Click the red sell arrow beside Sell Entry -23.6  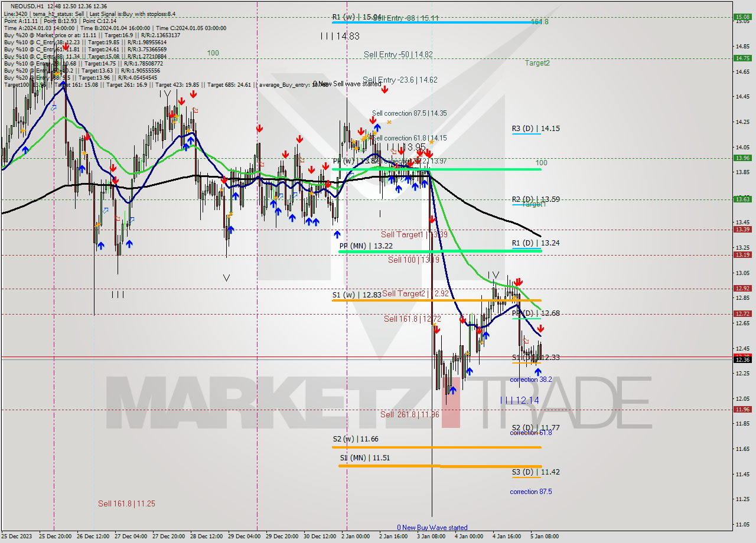(384, 90)
